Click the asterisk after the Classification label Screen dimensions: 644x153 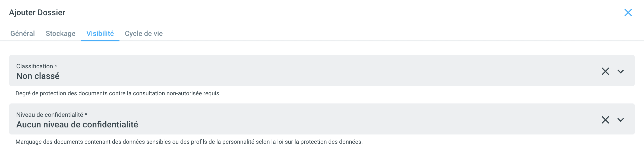point(56,66)
